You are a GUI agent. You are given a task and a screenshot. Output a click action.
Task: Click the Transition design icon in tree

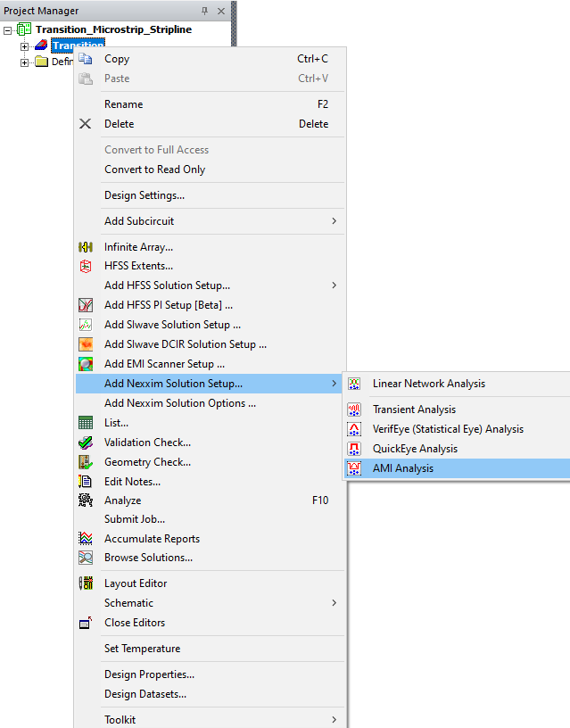[41, 45]
